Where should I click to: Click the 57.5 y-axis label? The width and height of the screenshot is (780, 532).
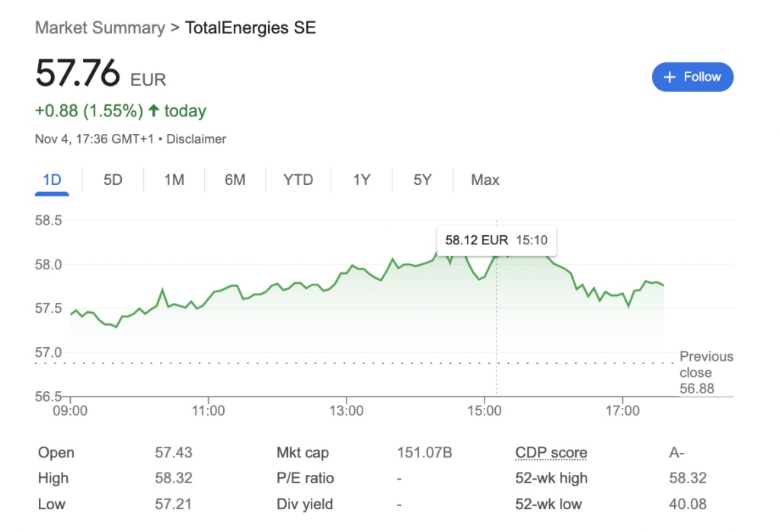point(48,308)
